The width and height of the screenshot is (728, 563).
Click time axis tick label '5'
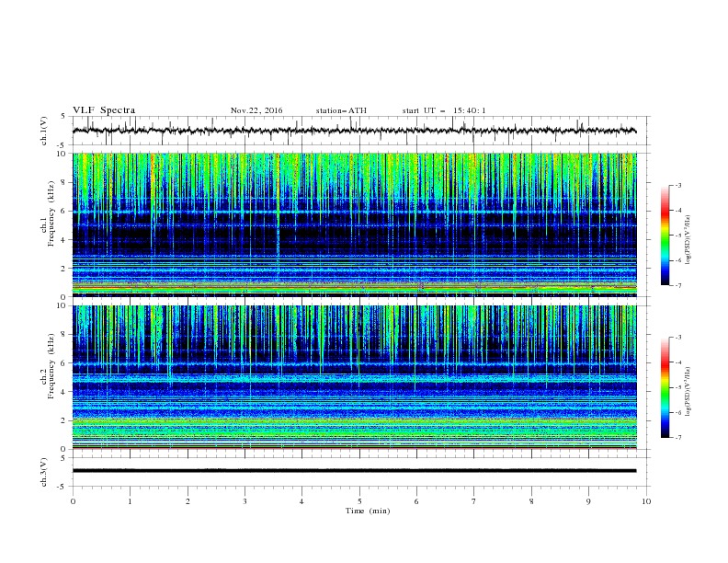pos(359,501)
